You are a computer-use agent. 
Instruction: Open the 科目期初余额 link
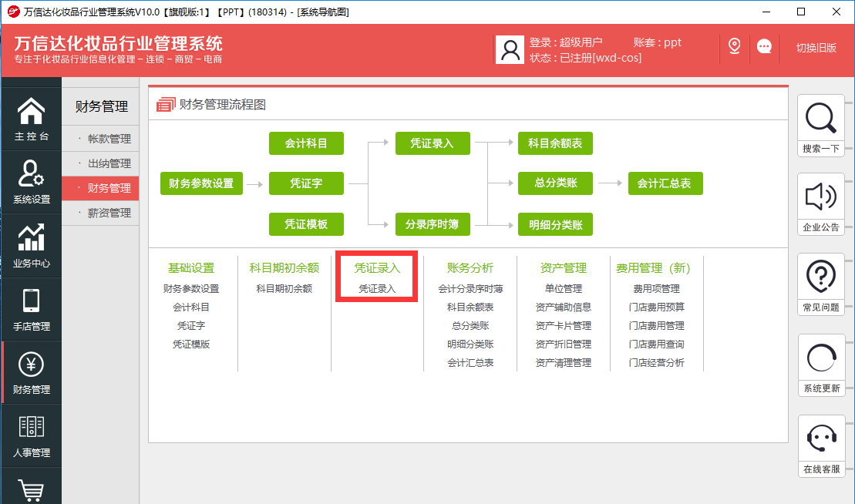pyautogui.click(x=284, y=288)
